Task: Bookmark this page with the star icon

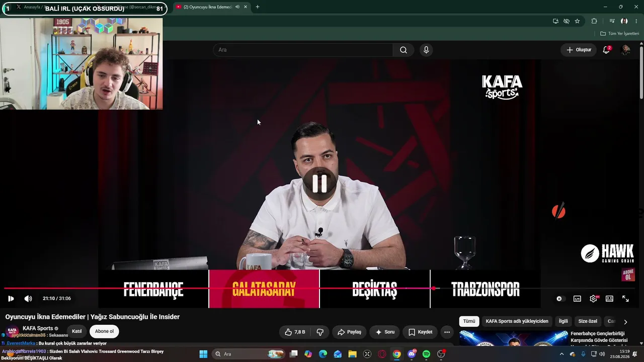Action: tap(577, 21)
